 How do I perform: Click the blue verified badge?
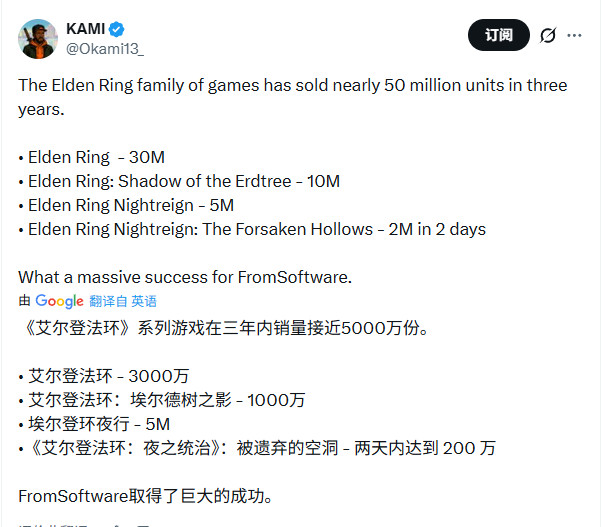click(116, 28)
